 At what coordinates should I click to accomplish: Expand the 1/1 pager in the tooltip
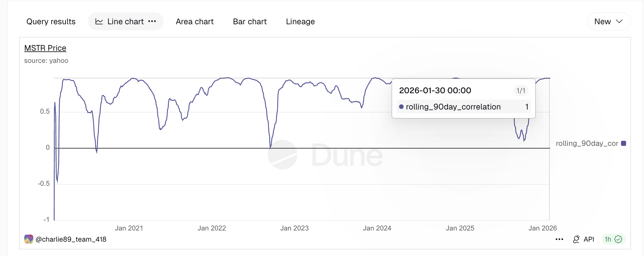pos(521,90)
